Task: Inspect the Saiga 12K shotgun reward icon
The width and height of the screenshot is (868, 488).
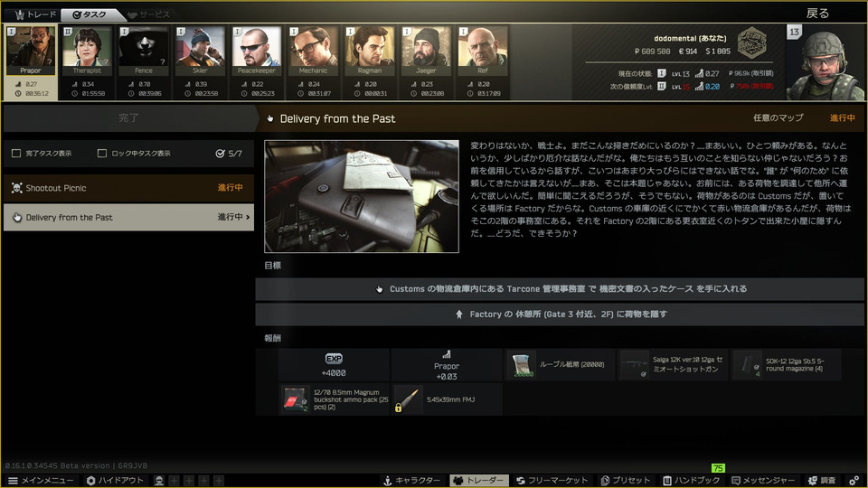Action: 635,364
